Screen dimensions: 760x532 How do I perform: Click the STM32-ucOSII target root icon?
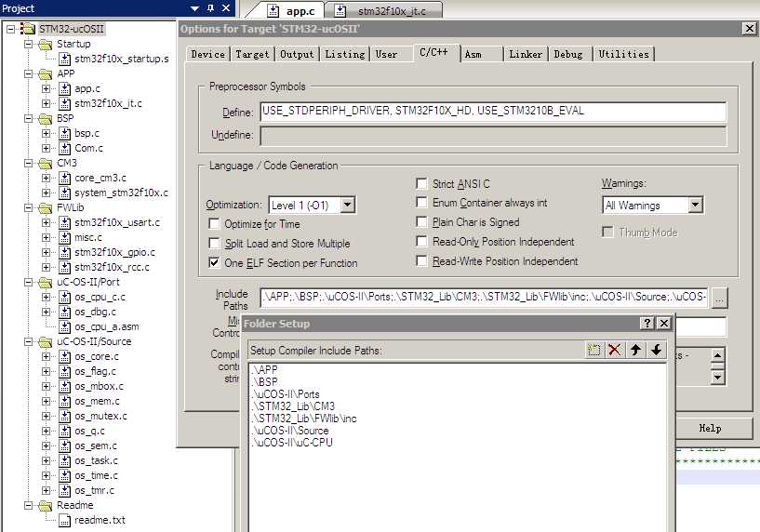tap(28, 29)
